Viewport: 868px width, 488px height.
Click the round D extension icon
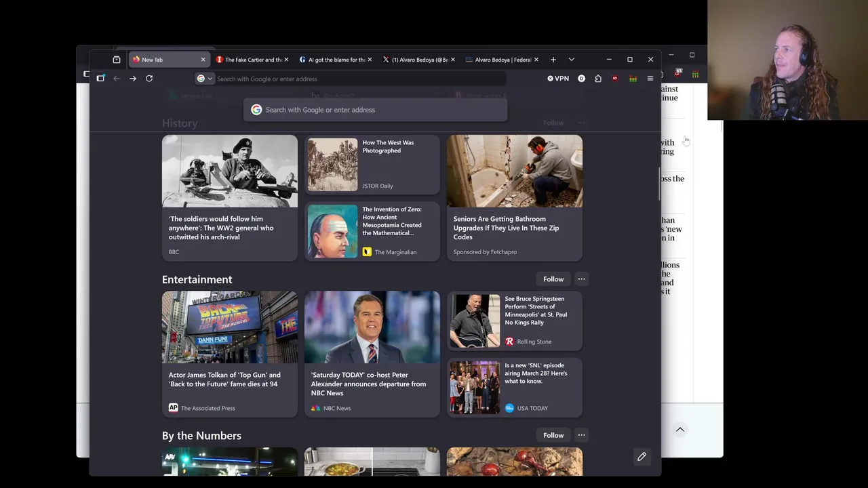point(581,79)
